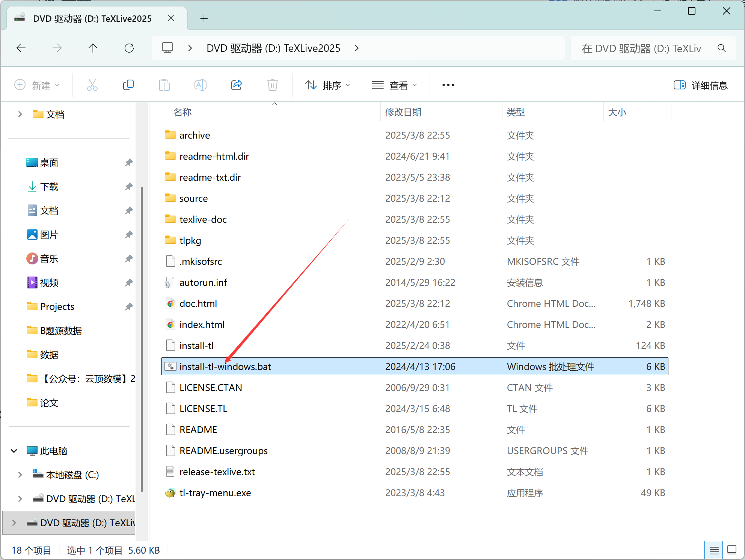Image resolution: width=745 pixels, height=560 pixels.
Task: Go up one folder with up arrow
Action: click(x=93, y=48)
